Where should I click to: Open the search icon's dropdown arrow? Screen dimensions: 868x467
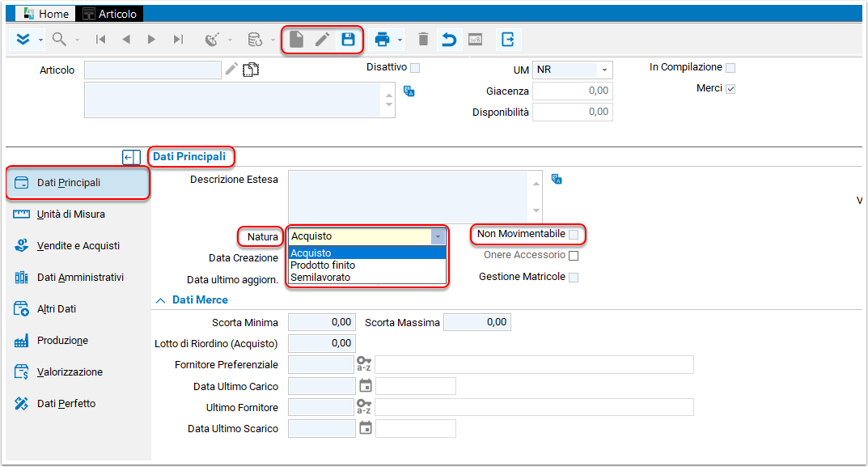(77, 40)
